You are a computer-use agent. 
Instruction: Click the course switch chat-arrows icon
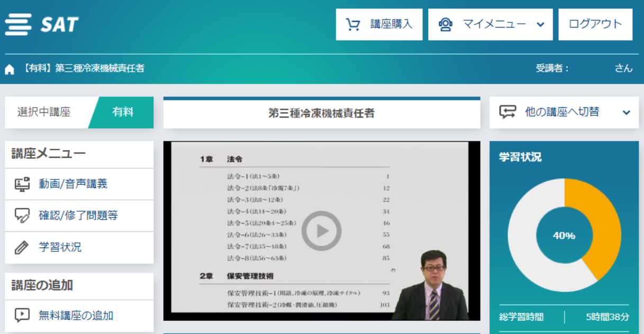pos(507,112)
